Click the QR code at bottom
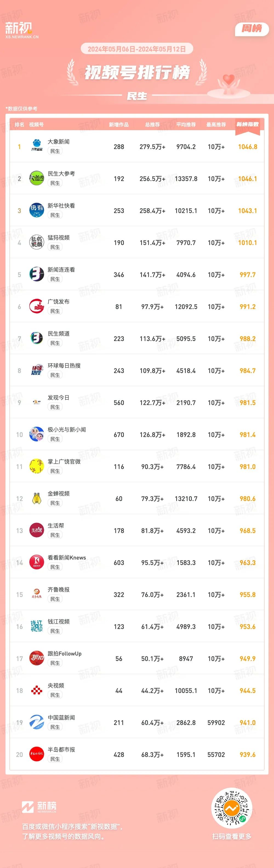This screenshot has height=868, width=274. click(232, 808)
